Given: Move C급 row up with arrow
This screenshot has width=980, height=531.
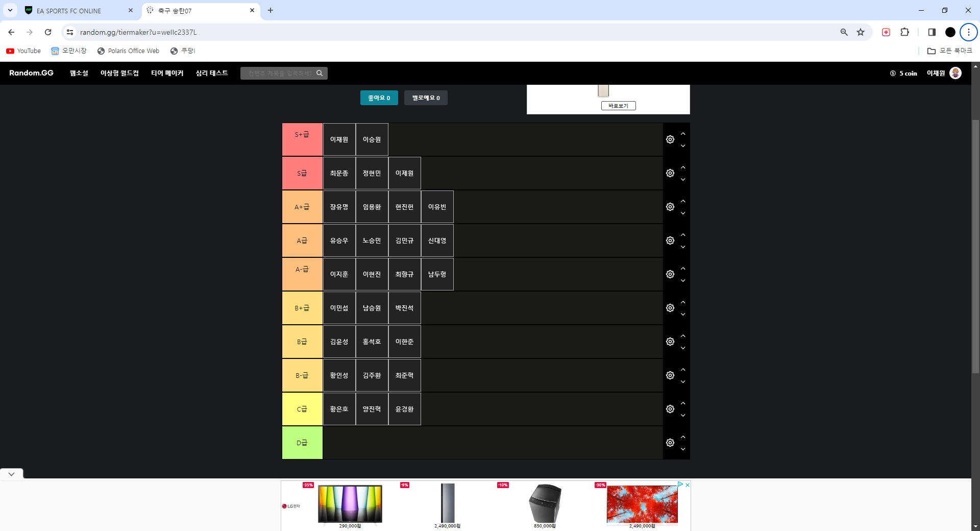Looking at the screenshot, I should point(683,403).
